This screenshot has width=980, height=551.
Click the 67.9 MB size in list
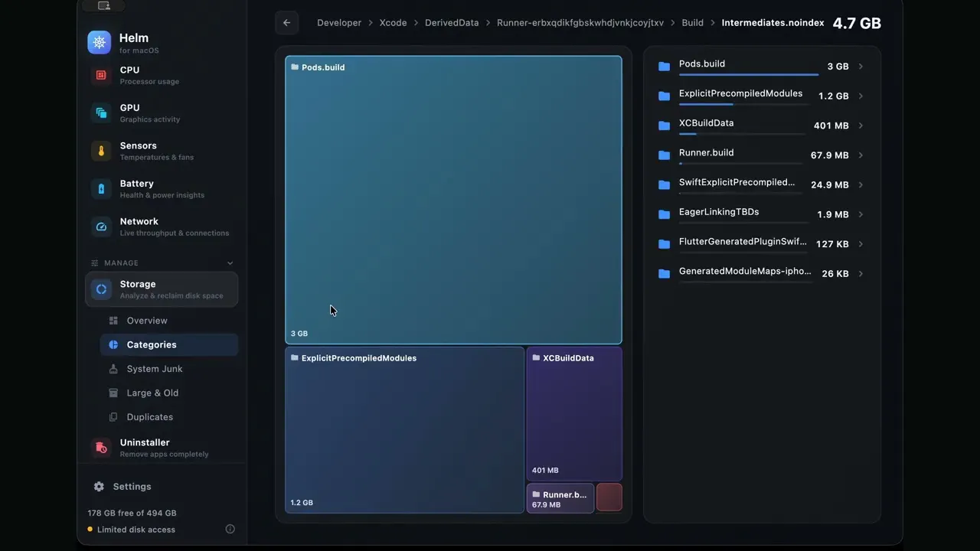[x=830, y=155]
